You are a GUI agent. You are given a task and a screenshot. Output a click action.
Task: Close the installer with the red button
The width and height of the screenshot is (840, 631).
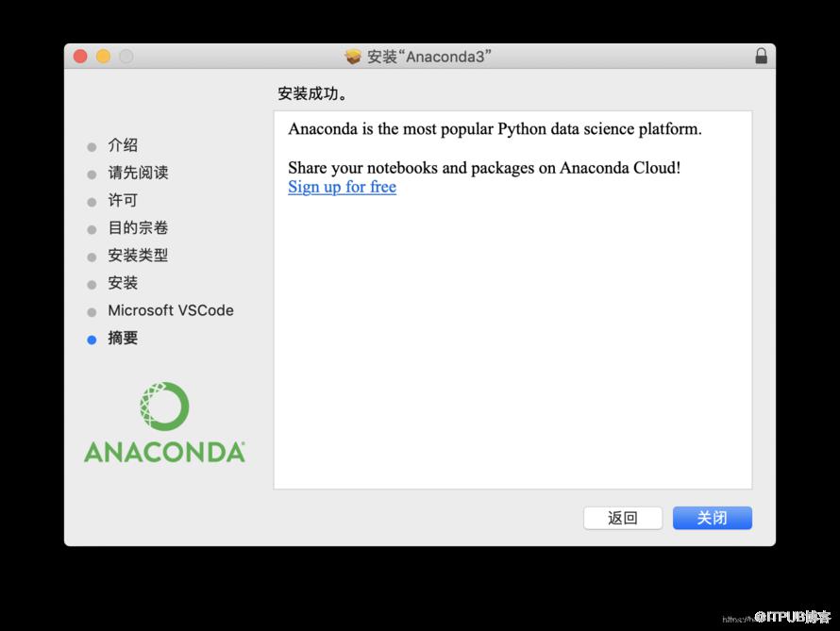click(x=80, y=57)
